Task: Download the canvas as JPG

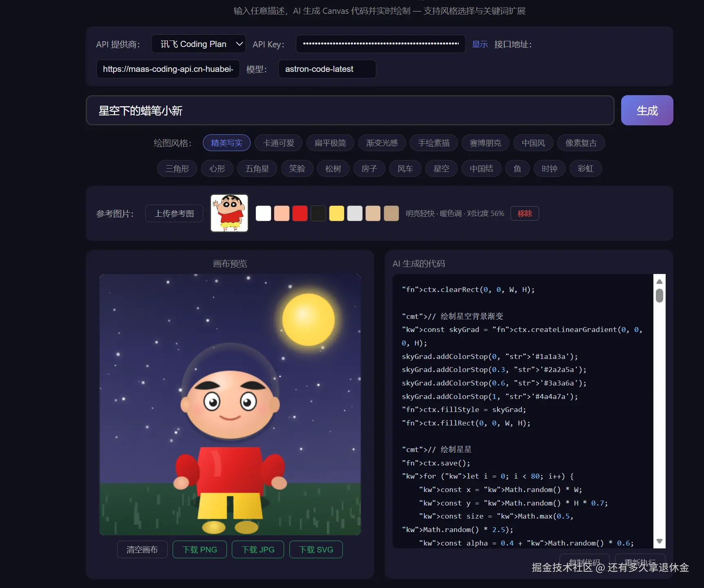Action: click(258, 550)
